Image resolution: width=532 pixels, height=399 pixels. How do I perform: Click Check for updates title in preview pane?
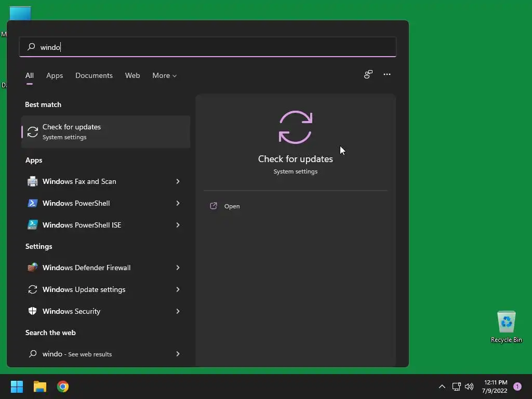(296, 159)
